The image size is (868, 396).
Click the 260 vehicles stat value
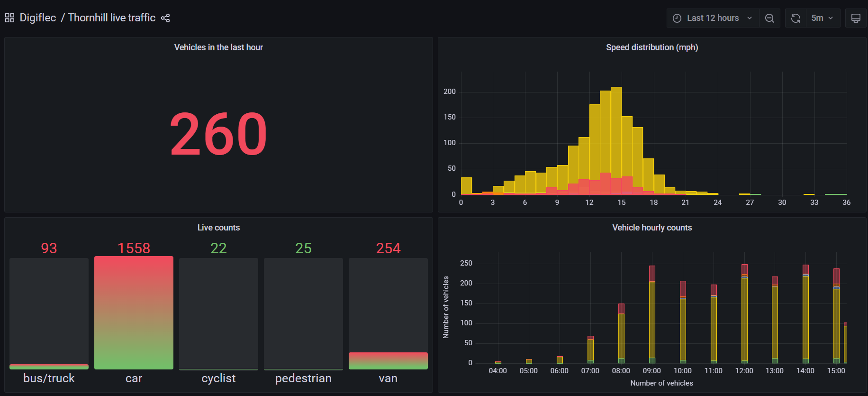(x=218, y=134)
